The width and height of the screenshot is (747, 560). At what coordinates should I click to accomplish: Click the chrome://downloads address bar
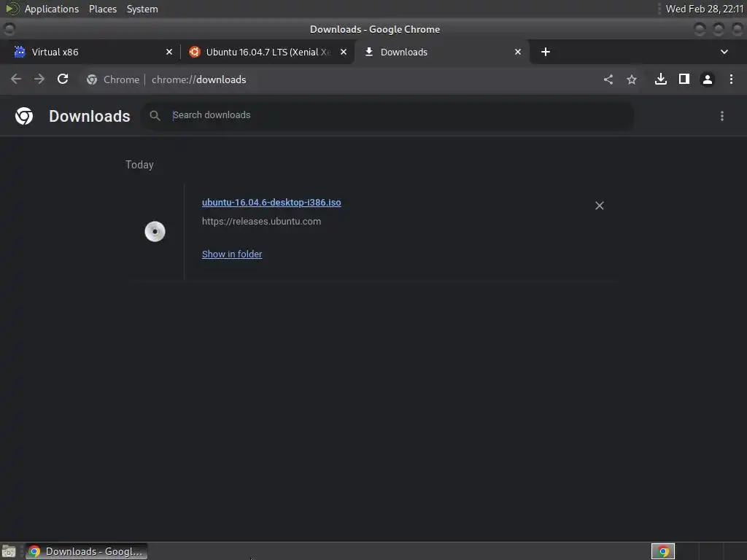tap(338, 79)
